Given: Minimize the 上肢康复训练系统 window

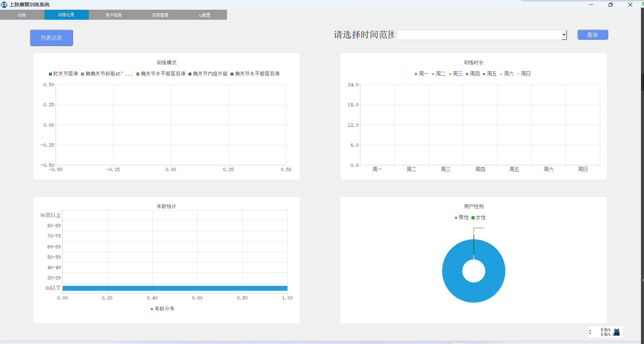Looking at the screenshot, I should tap(591, 5).
